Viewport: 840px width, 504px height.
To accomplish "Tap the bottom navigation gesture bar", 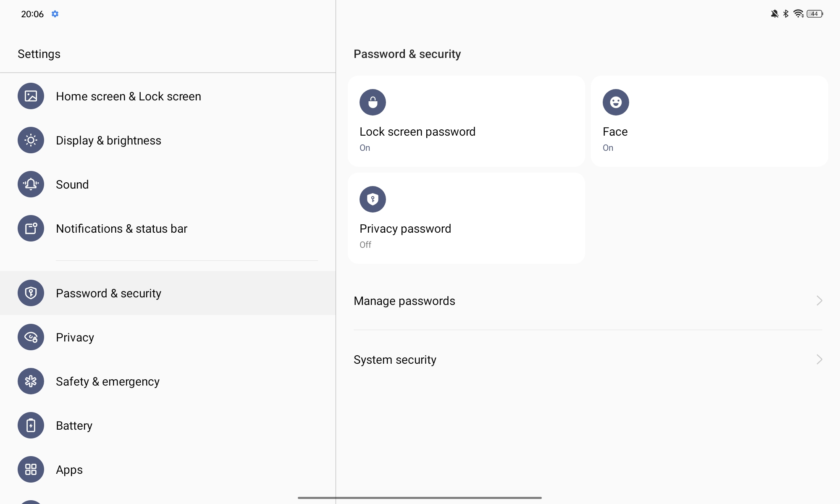I will coord(420,498).
